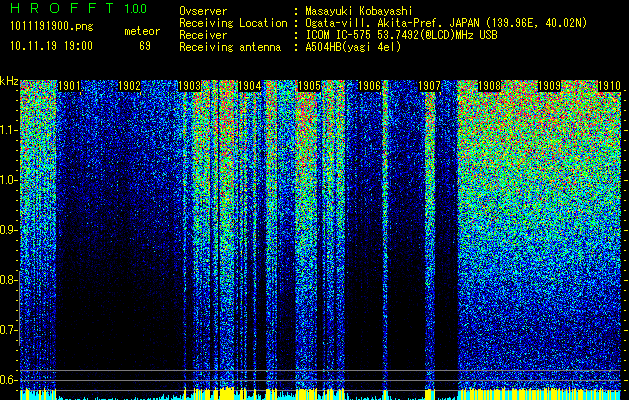This screenshot has height=400, width=629.
Task: Click the Receiving antenna label
Action: [x=230, y=47]
